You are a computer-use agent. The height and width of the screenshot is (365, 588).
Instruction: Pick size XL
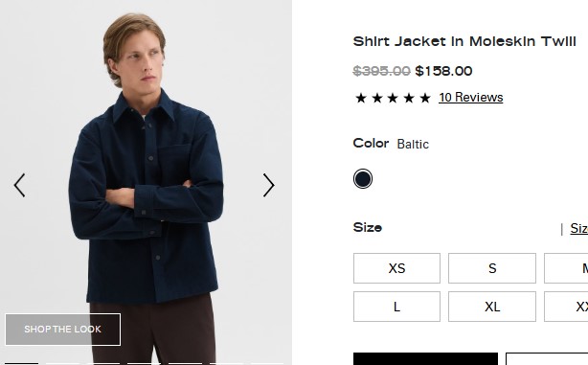[492, 307]
